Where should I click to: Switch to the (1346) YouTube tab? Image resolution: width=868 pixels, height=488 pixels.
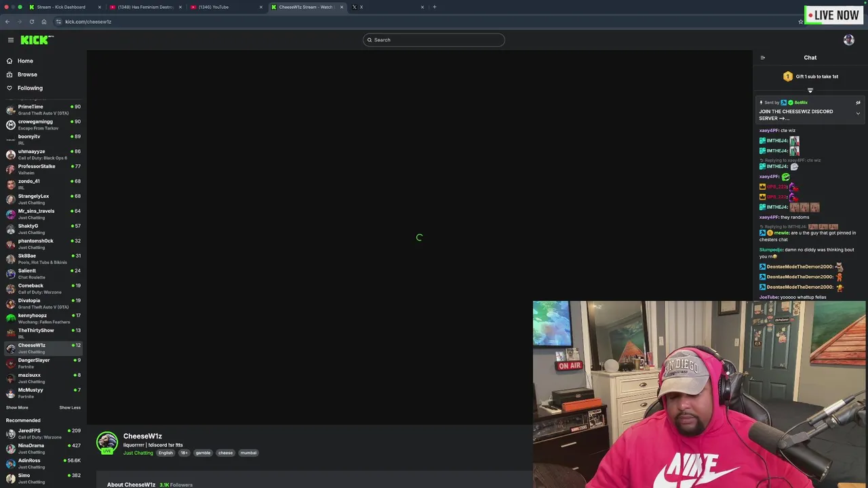[226, 7]
